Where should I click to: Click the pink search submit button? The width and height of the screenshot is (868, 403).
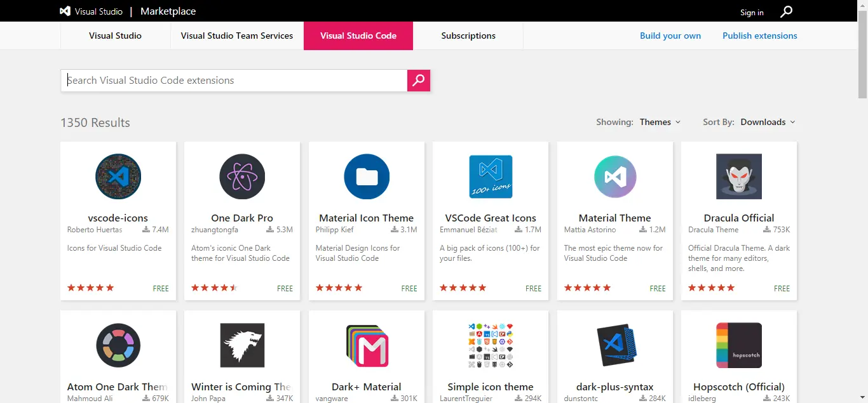point(419,81)
